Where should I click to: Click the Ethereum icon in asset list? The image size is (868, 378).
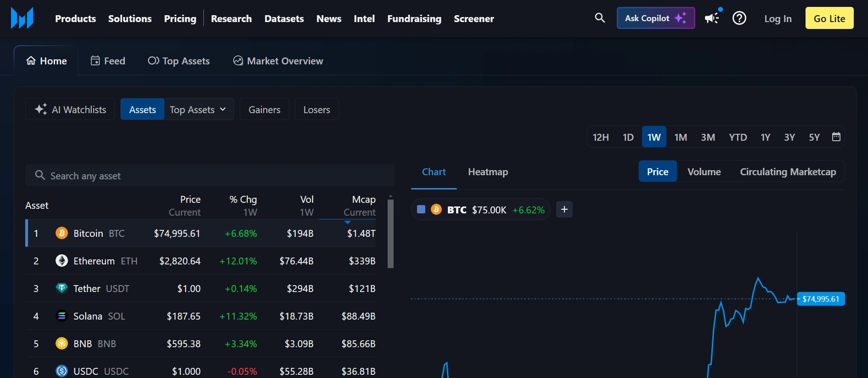[62, 261]
